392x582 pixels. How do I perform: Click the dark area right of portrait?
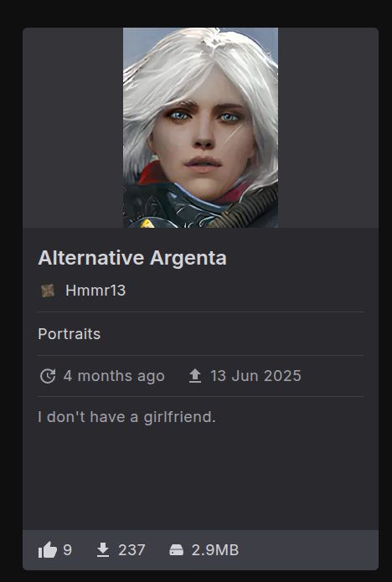pos(328,127)
